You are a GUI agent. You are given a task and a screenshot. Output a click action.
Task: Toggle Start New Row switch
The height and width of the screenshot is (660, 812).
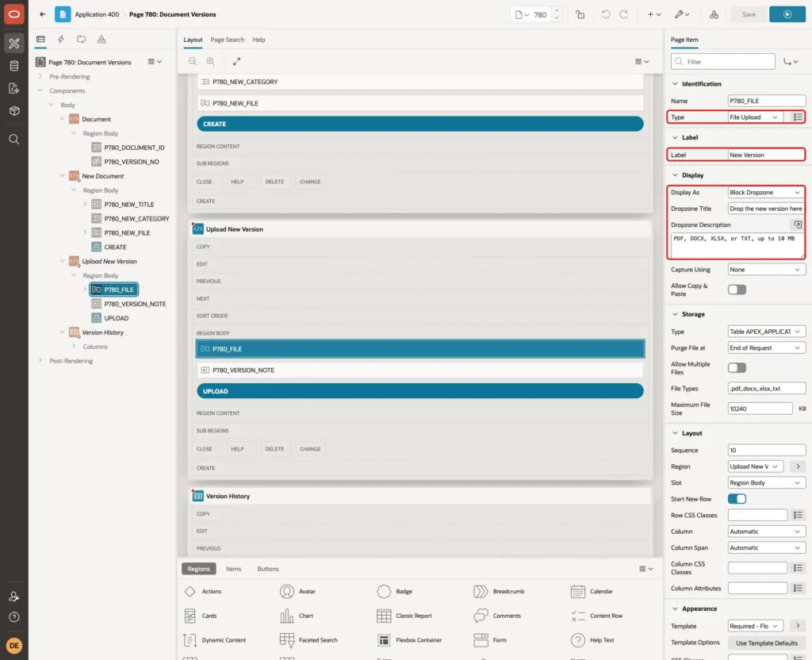click(737, 499)
